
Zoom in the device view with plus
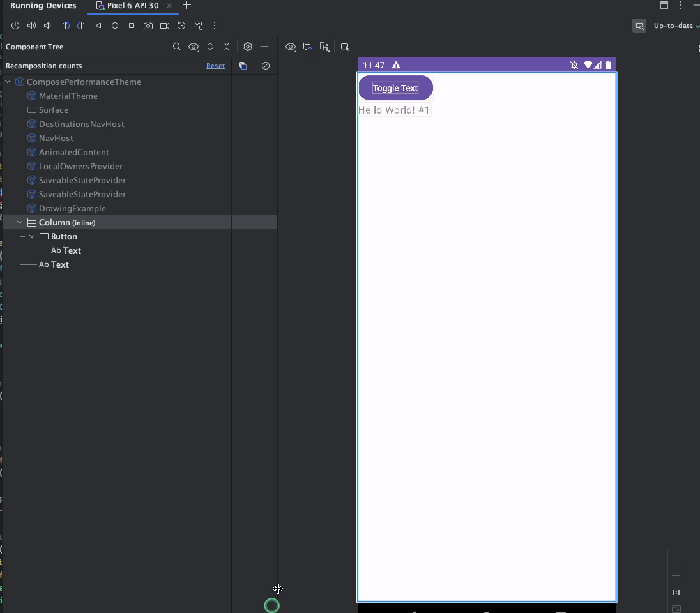pos(676,559)
